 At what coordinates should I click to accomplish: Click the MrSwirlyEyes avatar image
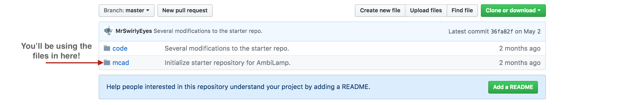pyautogui.click(x=108, y=31)
